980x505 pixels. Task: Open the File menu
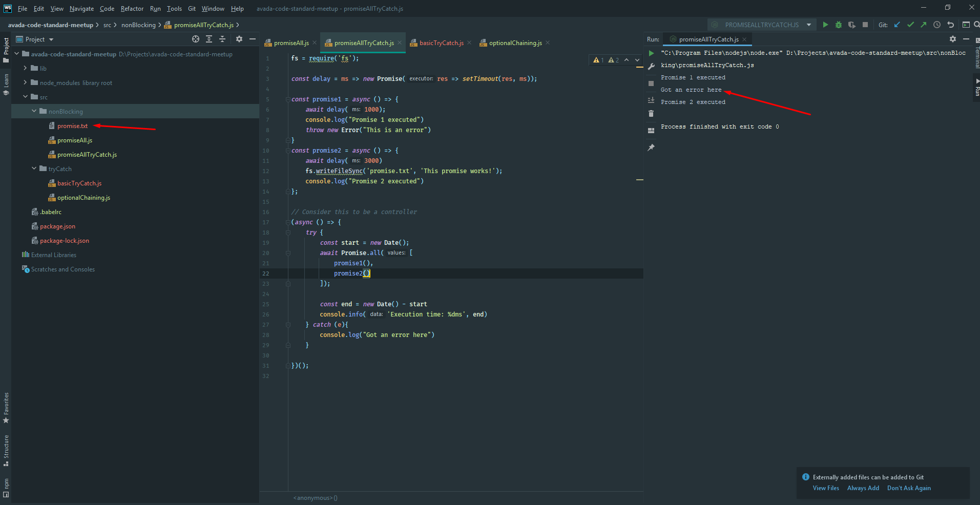tap(23, 8)
